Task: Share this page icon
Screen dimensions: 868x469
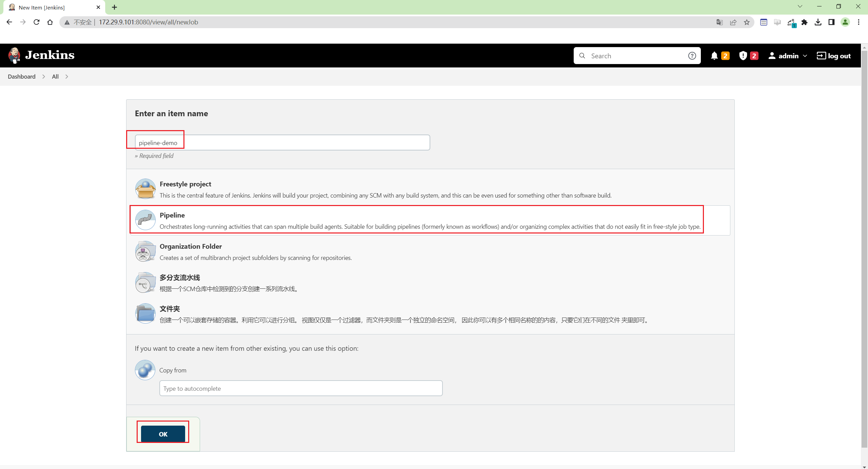Action: [x=733, y=22]
